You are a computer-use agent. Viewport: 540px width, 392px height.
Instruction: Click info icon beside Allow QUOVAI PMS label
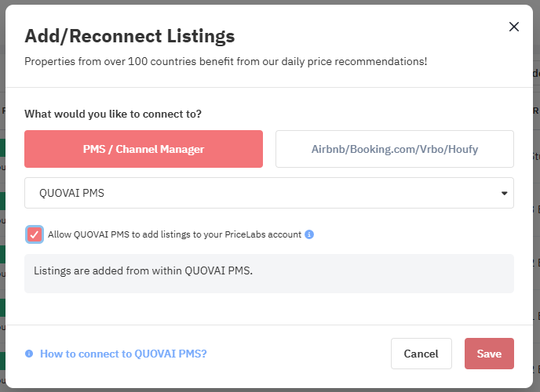[309, 234]
